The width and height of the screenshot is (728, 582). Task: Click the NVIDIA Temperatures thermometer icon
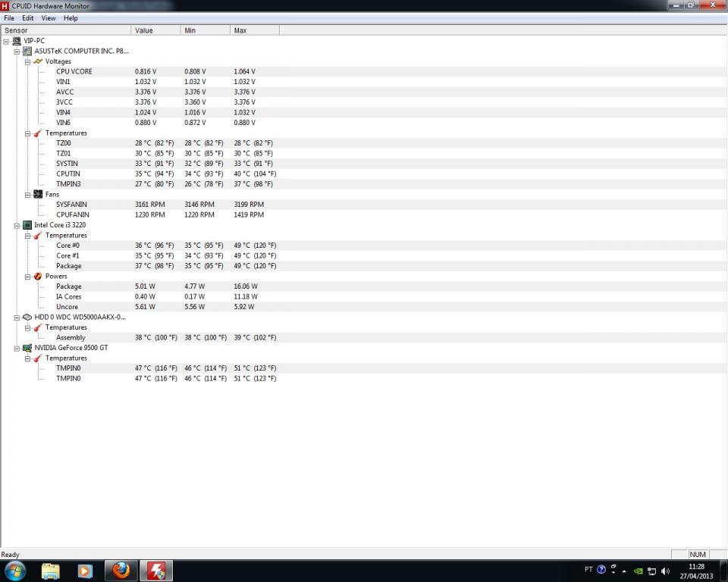38,358
